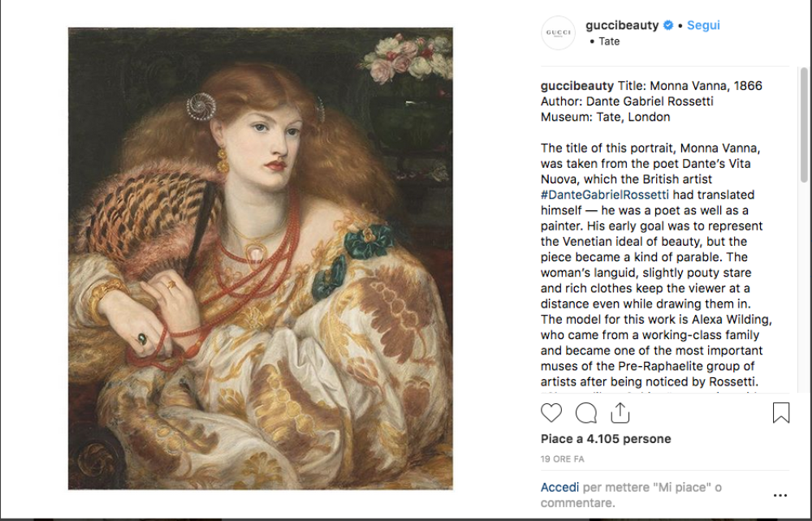Click the 19 ORE FA timestamp
This screenshot has width=812, height=521.
coord(562,459)
